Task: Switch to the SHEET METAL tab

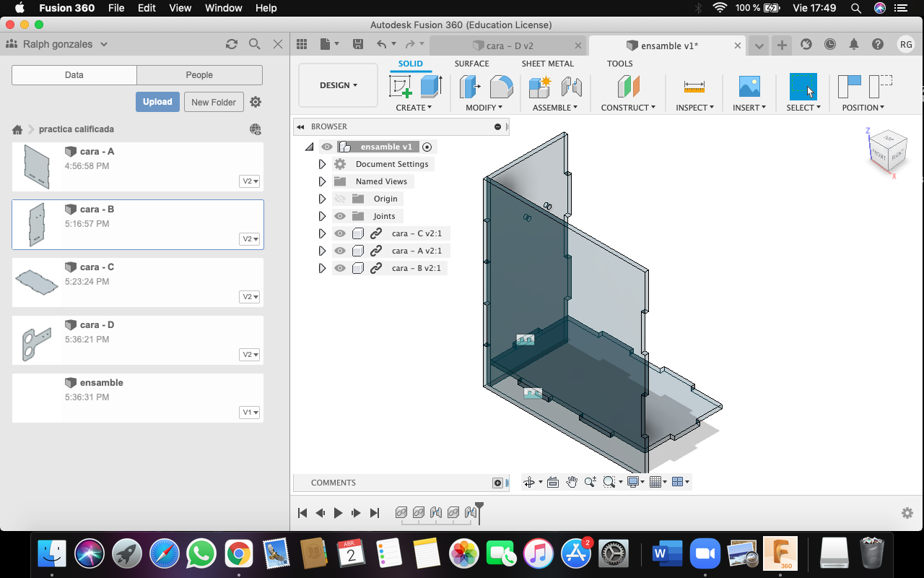Action: point(548,64)
